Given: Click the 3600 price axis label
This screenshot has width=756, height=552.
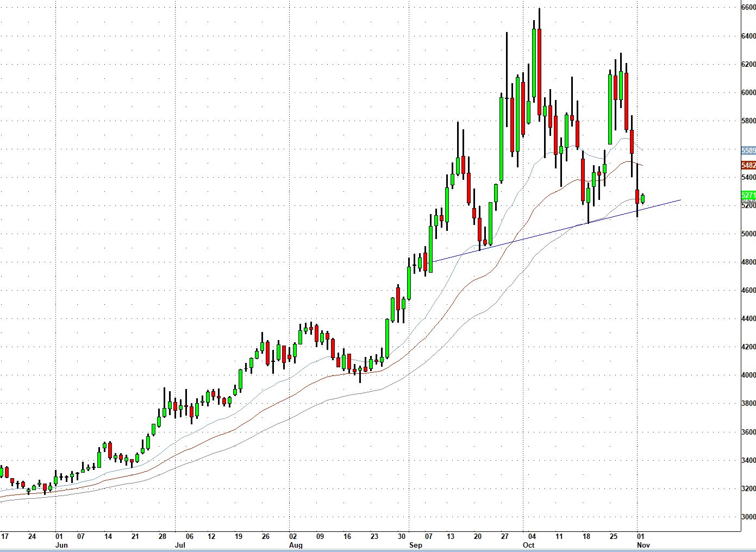Looking at the screenshot, I should pyautogui.click(x=748, y=432).
